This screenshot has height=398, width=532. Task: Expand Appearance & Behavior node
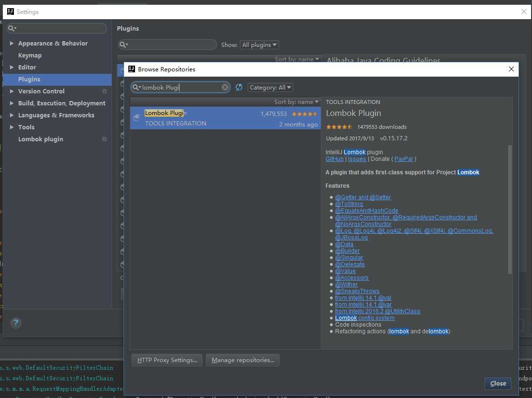point(11,43)
